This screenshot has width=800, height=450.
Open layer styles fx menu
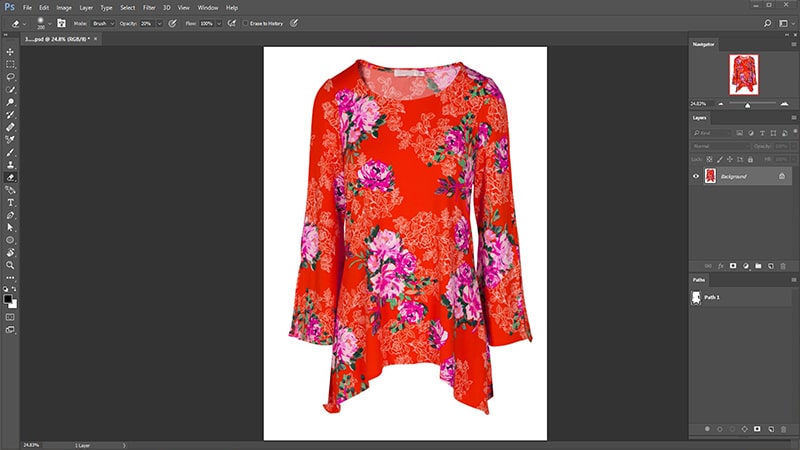720,266
